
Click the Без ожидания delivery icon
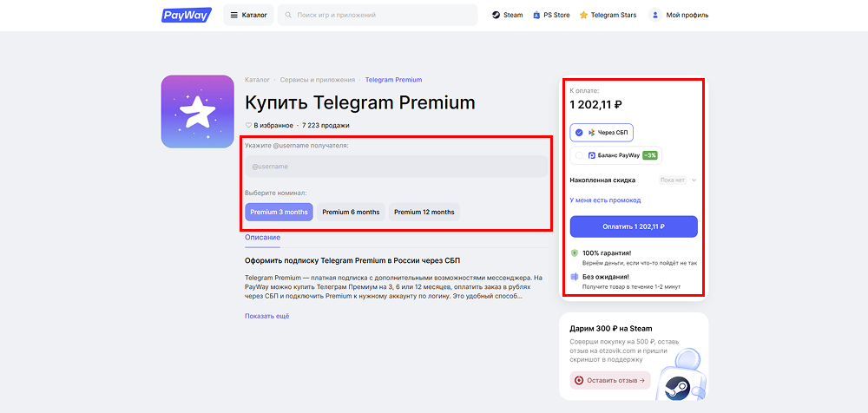(575, 276)
